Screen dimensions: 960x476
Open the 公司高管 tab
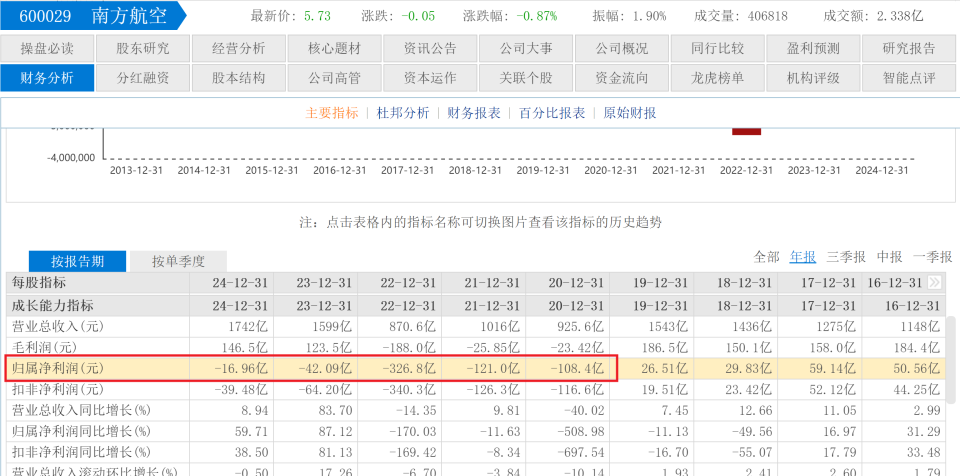334,78
